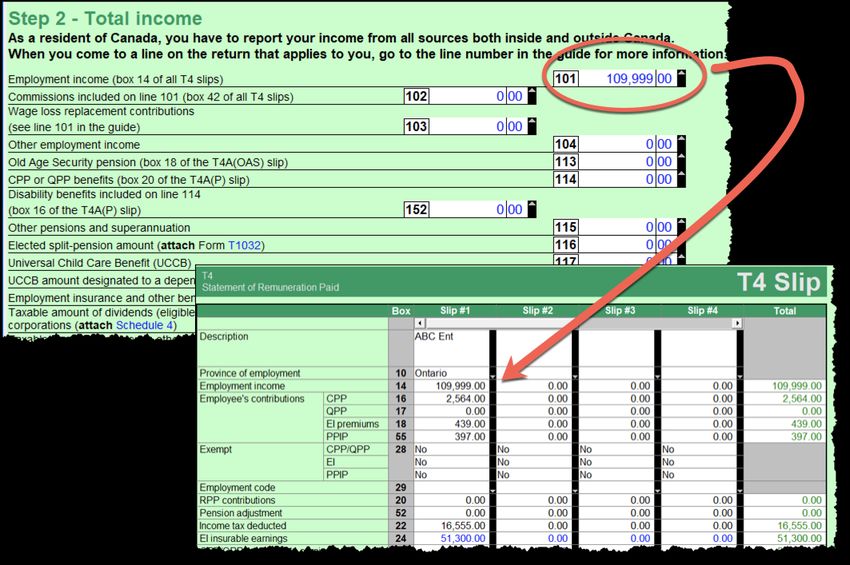Open Slip #1 employment code dropdown

(493, 490)
